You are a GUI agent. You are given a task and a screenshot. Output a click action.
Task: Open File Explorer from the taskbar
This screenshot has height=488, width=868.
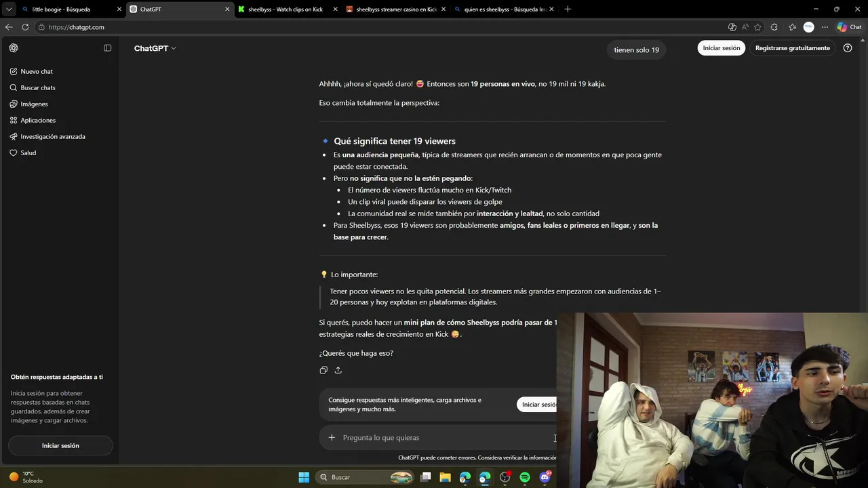click(x=446, y=477)
